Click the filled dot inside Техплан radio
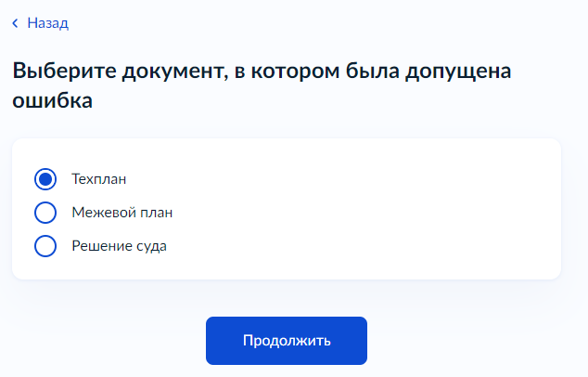Viewport: 588px width, 377px height. tap(45, 179)
